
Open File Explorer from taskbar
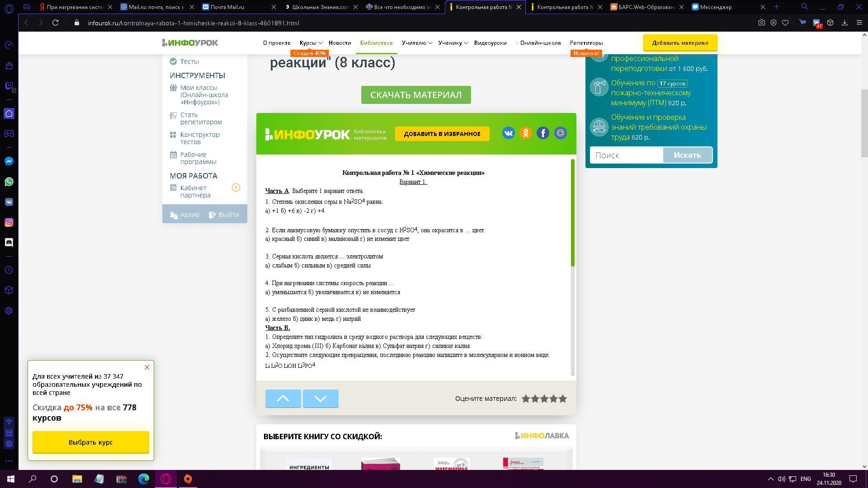pyautogui.click(x=77, y=479)
